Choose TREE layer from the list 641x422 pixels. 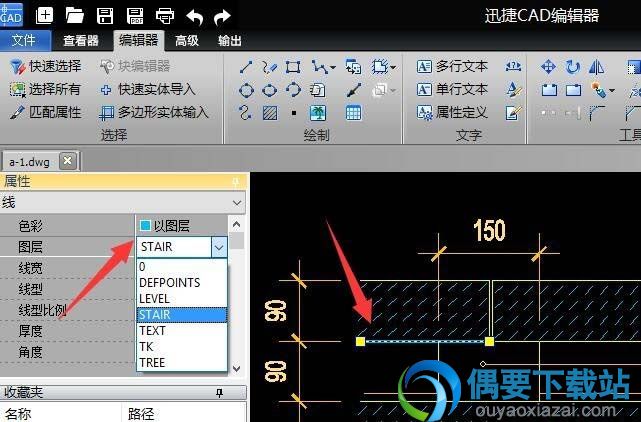point(182,362)
